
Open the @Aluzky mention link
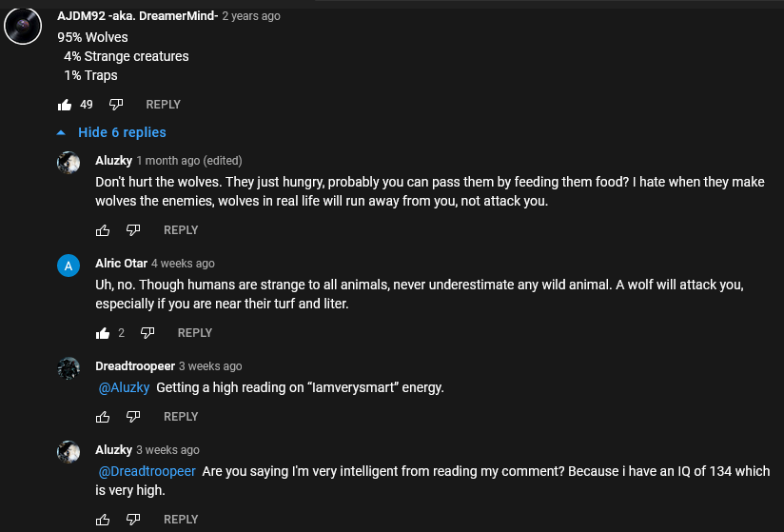click(125, 387)
